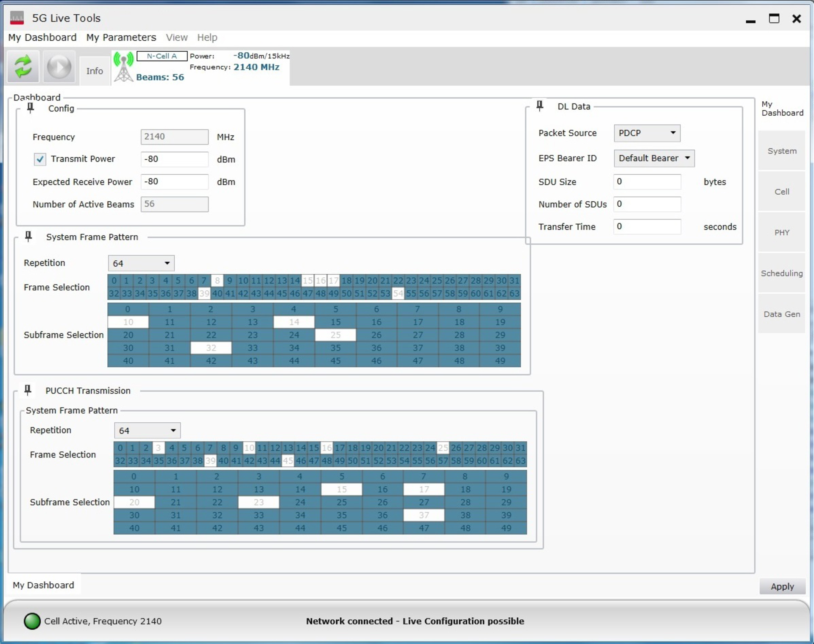Image resolution: width=814 pixels, height=644 pixels.
Task: Toggle subframe 25 in Subframe Selection
Action: (x=335, y=335)
